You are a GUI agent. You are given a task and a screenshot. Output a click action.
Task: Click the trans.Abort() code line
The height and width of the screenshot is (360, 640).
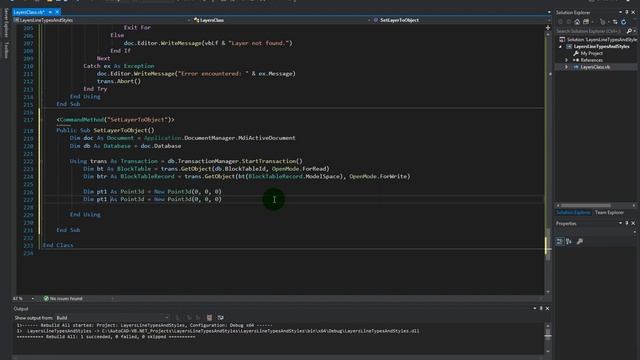(119, 81)
